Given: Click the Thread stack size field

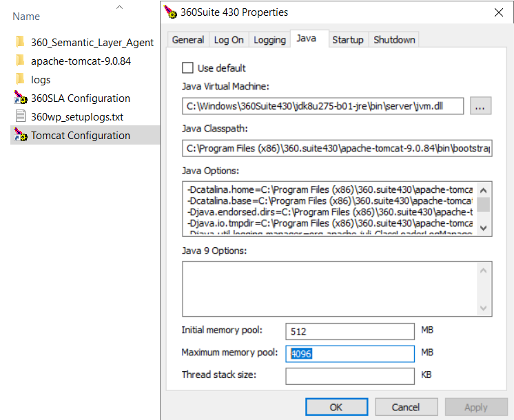Looking at the screenshot, I should point(350,376).
